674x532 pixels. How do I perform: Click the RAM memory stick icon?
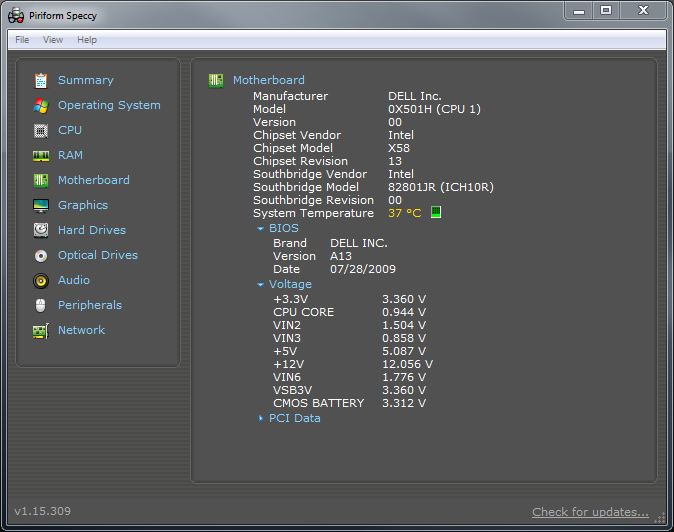[41, 155]
